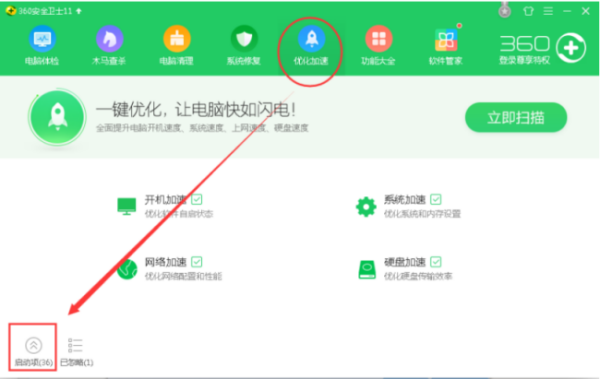Toggle 硬盘加速 checkbox
Screen dimensions: 600x379
point(435,262)
